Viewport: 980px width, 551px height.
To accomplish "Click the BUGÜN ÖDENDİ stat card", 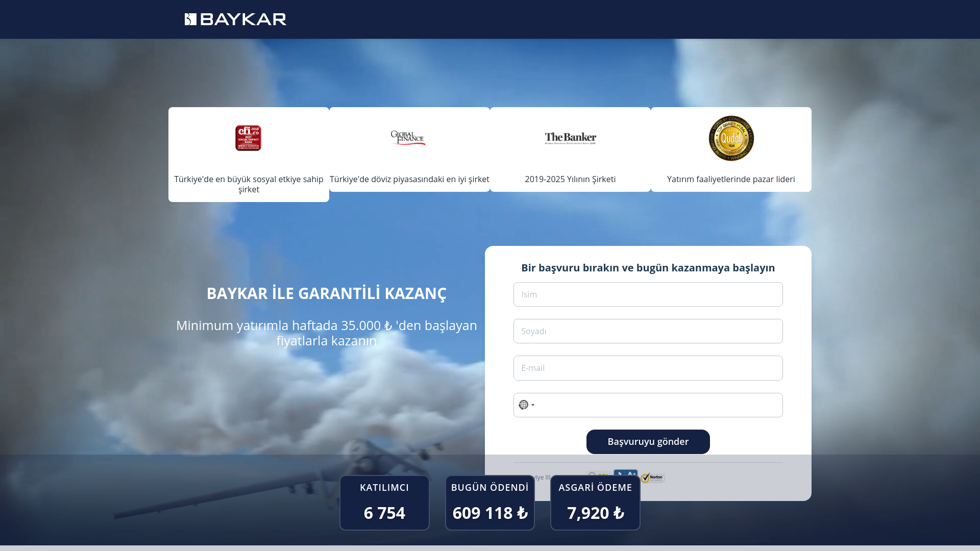I will pos(490,503).
